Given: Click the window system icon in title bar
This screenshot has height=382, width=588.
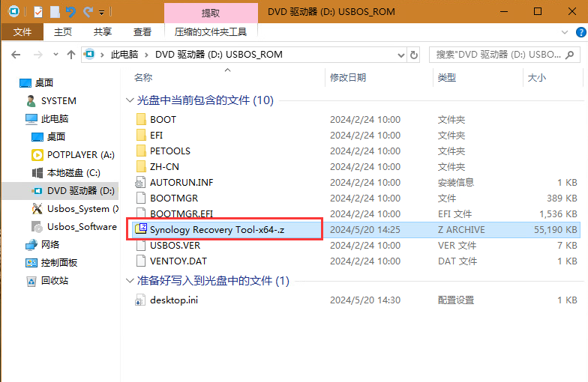Looking at the screenshot, I should pos(13,12).
